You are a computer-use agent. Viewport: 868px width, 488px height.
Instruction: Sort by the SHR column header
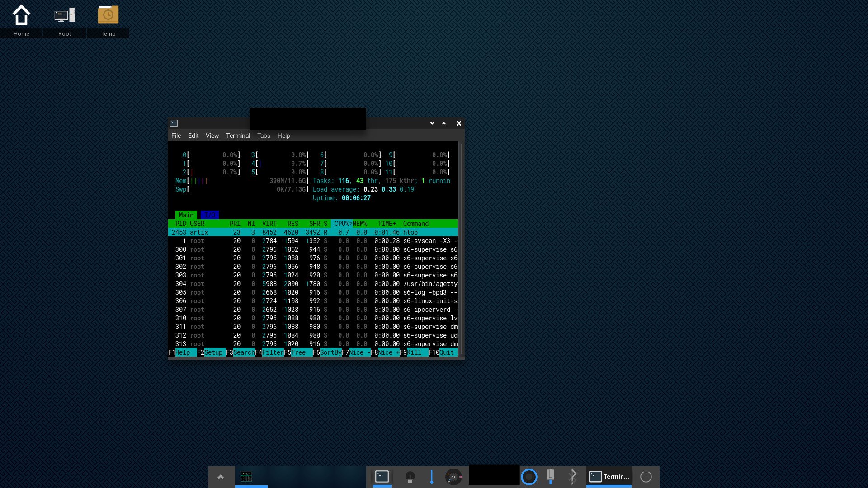coord(315,224)
